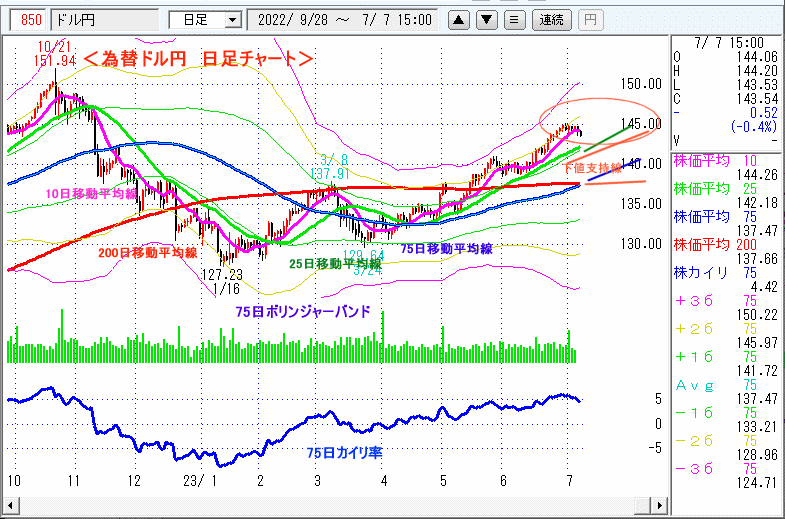Click the -0.52 change value

(x=763, y=113)
